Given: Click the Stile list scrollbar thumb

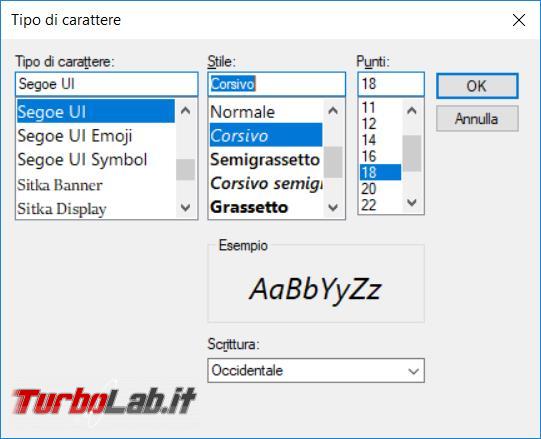Looking at the screenshot, I should coord(333,162).
